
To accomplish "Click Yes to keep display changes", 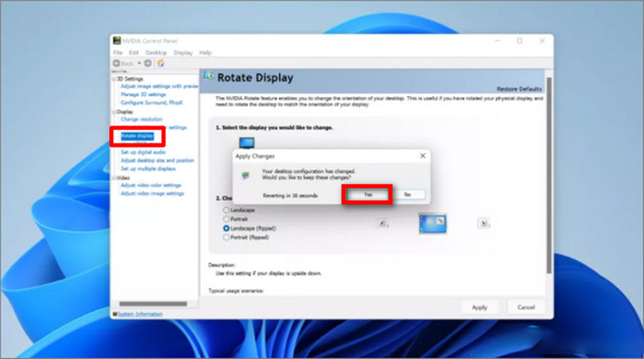I will (368, 195).
